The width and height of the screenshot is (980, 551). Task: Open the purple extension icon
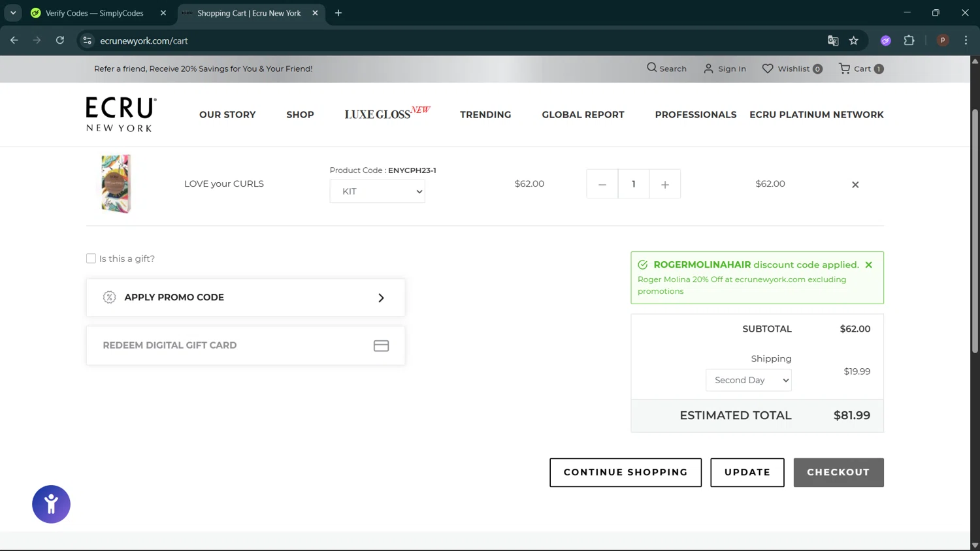pyautogui.click(x=886, y=40)
